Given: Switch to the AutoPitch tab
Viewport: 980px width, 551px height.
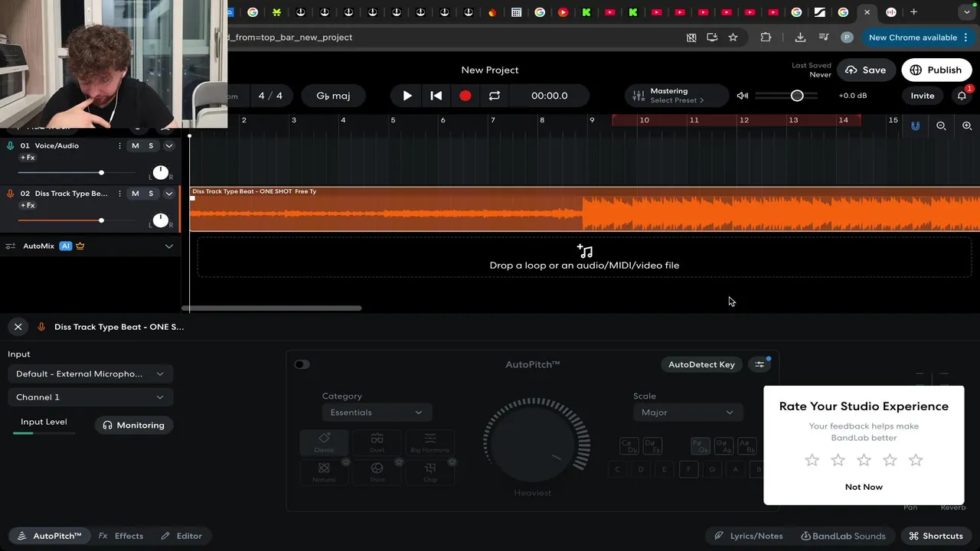Looking at the screenshot, I should pyautogui.click(x=50, y=536).
